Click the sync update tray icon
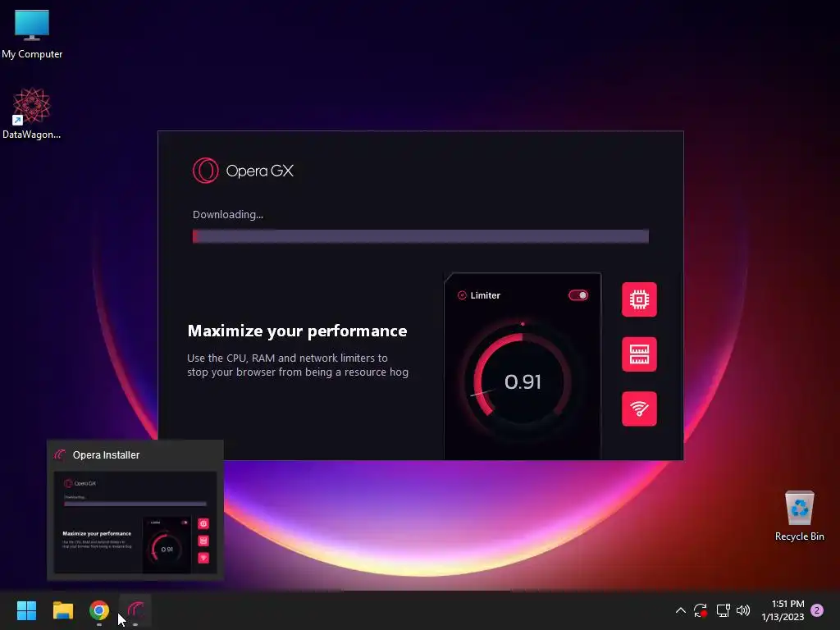The width and height of the screenshot is (840, 630). coord(701,610)
